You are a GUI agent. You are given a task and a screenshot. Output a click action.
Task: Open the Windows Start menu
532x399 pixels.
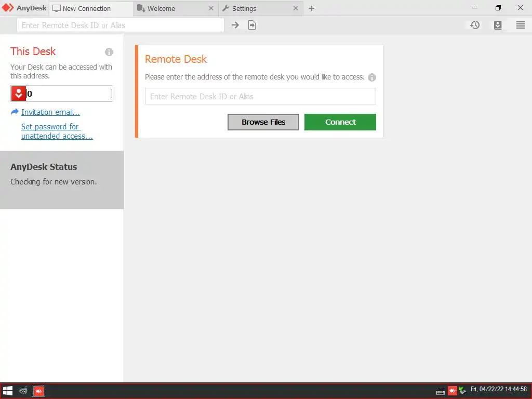pyautogui.click(x=8, y=391)
